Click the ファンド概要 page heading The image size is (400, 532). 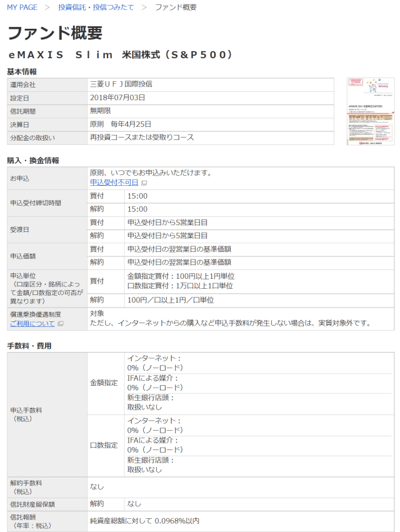55,33
